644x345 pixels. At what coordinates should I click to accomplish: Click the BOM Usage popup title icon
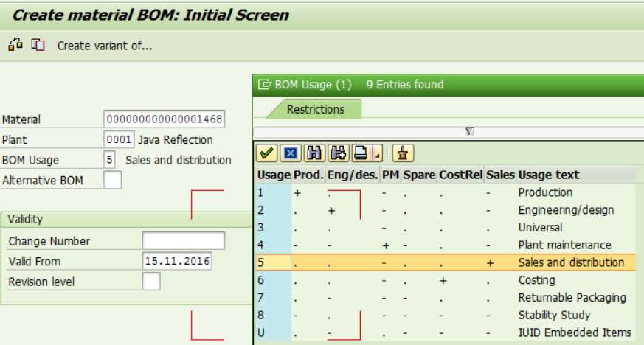pos(265,85)
